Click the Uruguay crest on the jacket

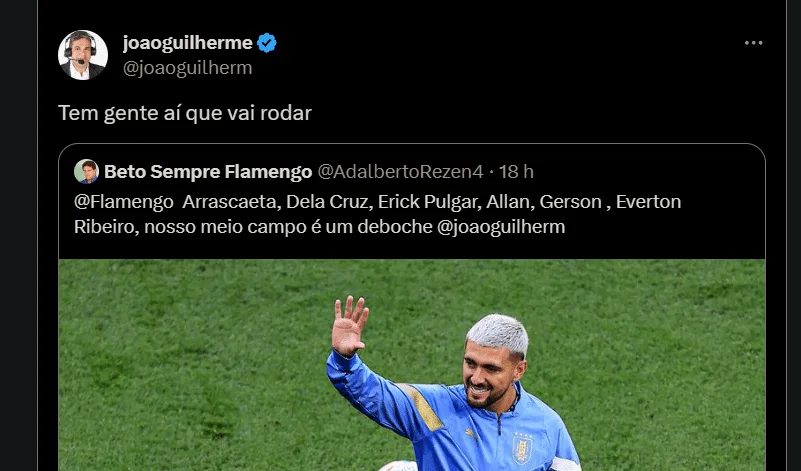pos(522,448)
